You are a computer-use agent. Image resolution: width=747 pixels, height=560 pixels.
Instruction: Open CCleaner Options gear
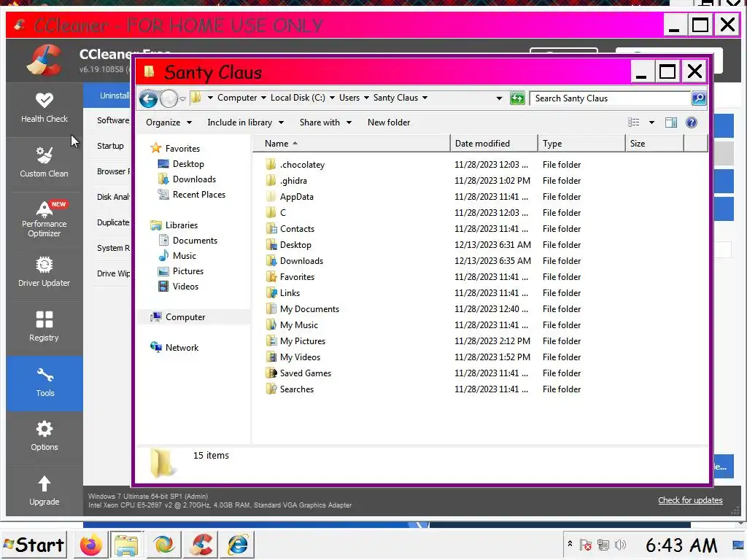44,436
